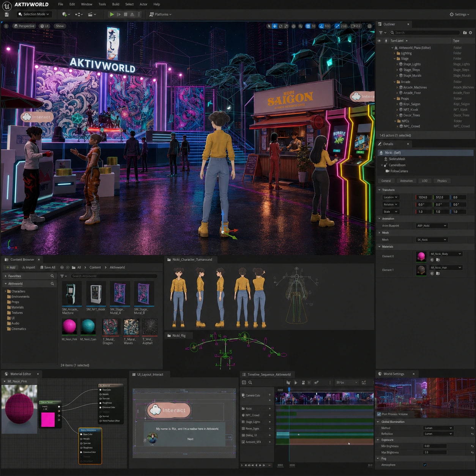Screen dimensions: 476x476
Task: Open the 30 fps frame rate dropdown
Action: [346, 383]
